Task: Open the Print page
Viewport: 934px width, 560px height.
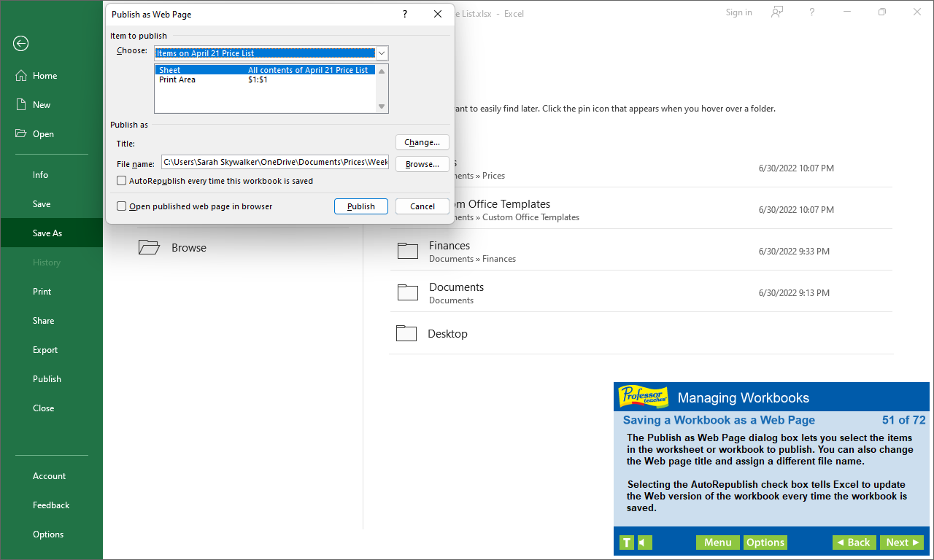Action: [51, 292]
